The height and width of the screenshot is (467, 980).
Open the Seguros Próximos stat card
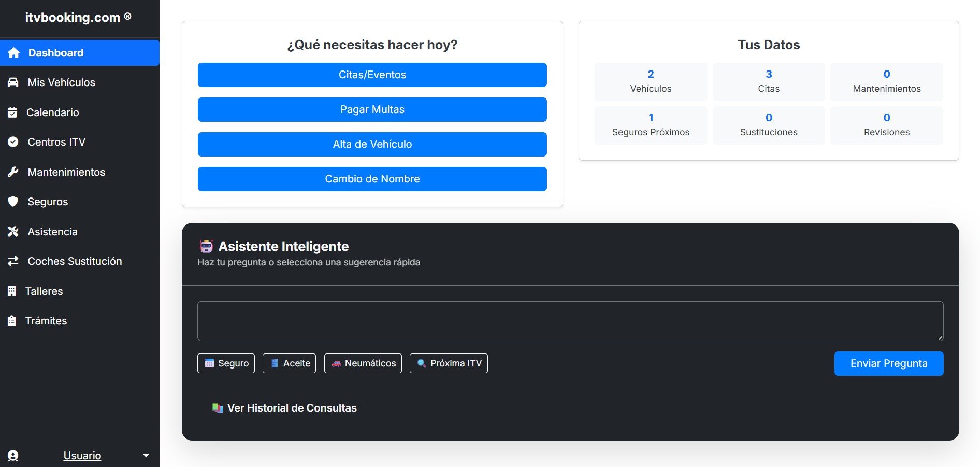pyautogui.click(x=651, y=125)
